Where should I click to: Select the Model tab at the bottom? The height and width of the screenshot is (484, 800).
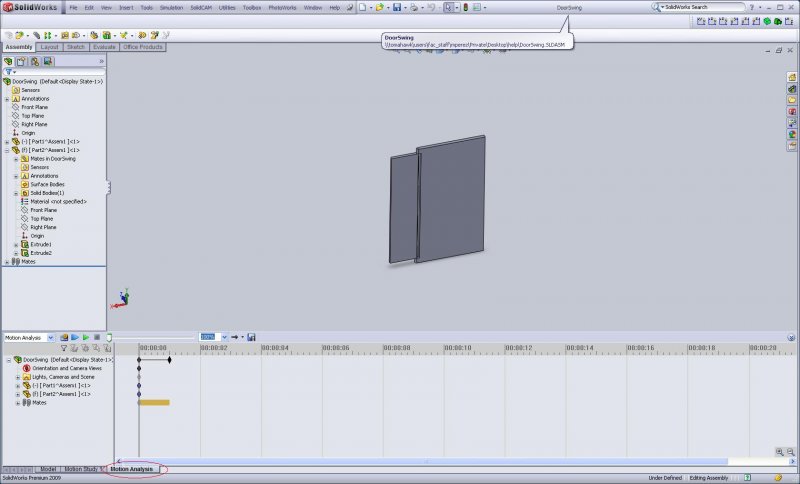click(47, 469)
